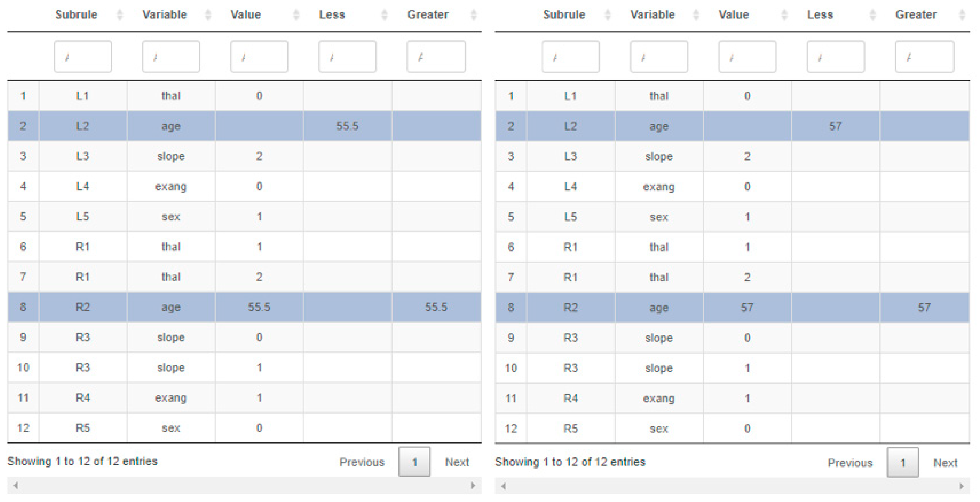980x502 pixels.
Task: Sort right table by Variable column arrows
Action: click(x=696, y=15)
